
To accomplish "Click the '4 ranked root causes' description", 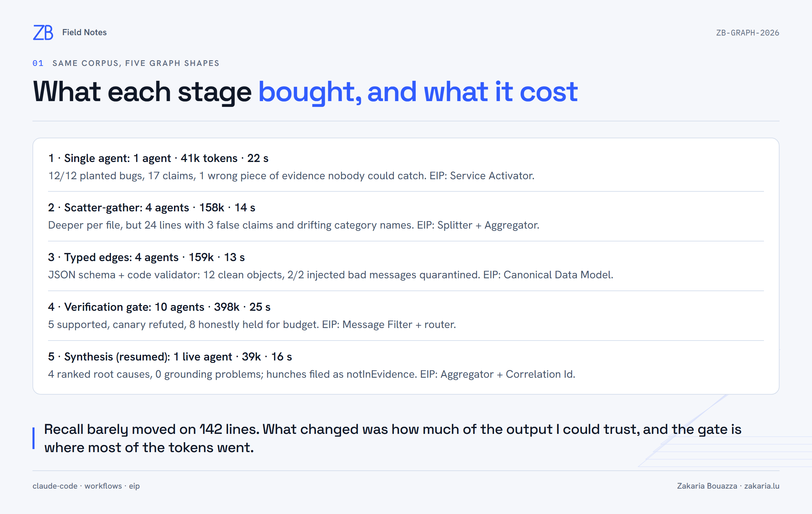I will [x=312, y=374].
